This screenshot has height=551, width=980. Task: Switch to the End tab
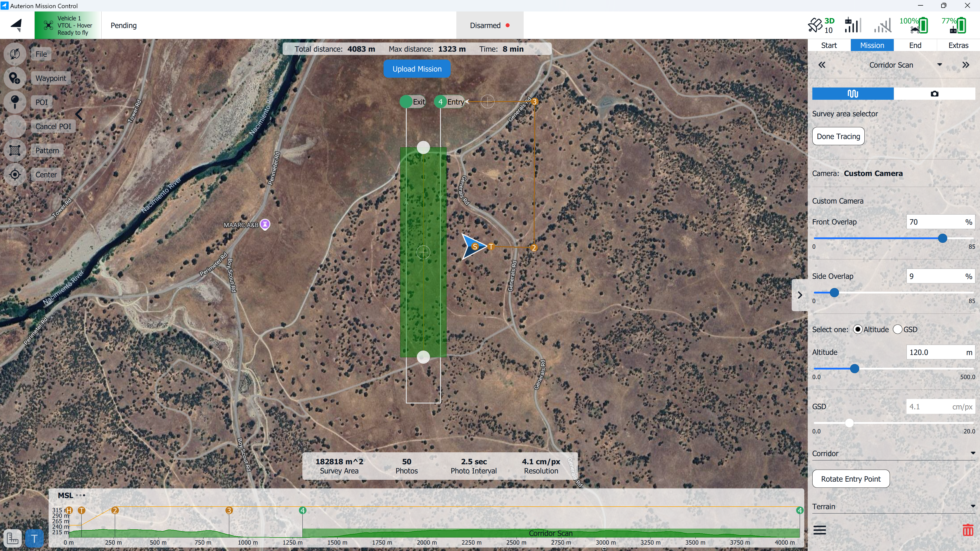[x=915, y=45]
